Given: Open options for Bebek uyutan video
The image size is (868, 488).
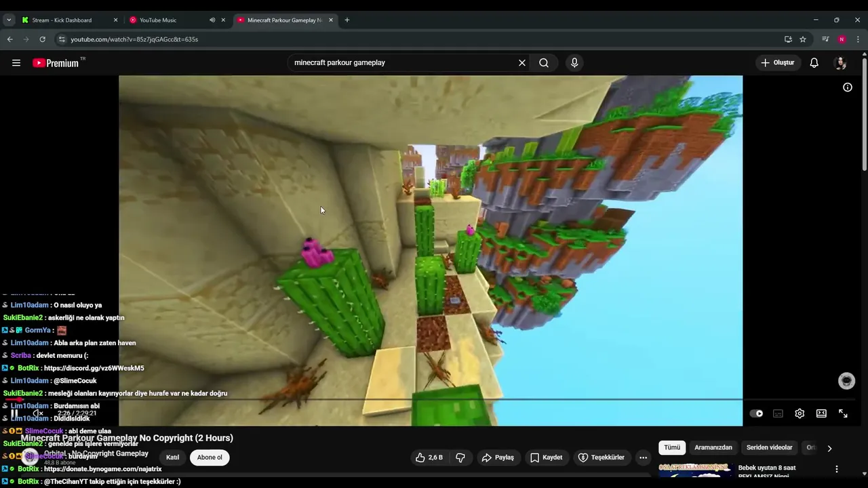Looking at the screenshot, I should 837,469.
